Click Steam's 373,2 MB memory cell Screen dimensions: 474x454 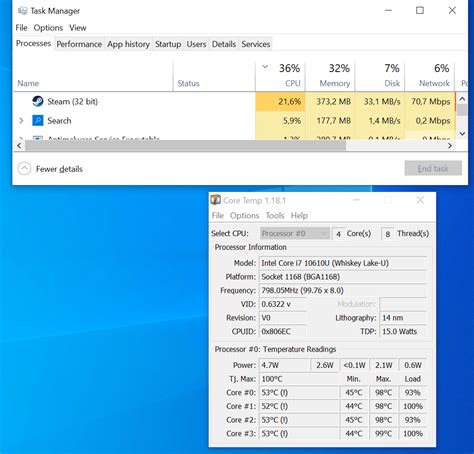pyautogui.click(x=330, y=101)
